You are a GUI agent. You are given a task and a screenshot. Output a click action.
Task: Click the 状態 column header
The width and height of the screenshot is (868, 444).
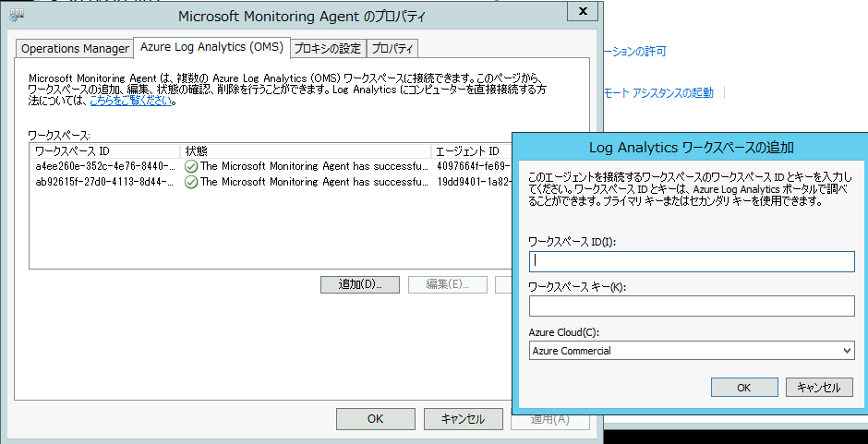point(306,151)
